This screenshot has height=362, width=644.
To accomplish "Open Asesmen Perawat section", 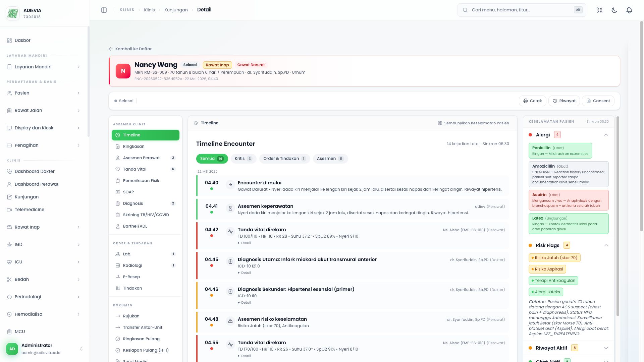I will pos(146,158).
